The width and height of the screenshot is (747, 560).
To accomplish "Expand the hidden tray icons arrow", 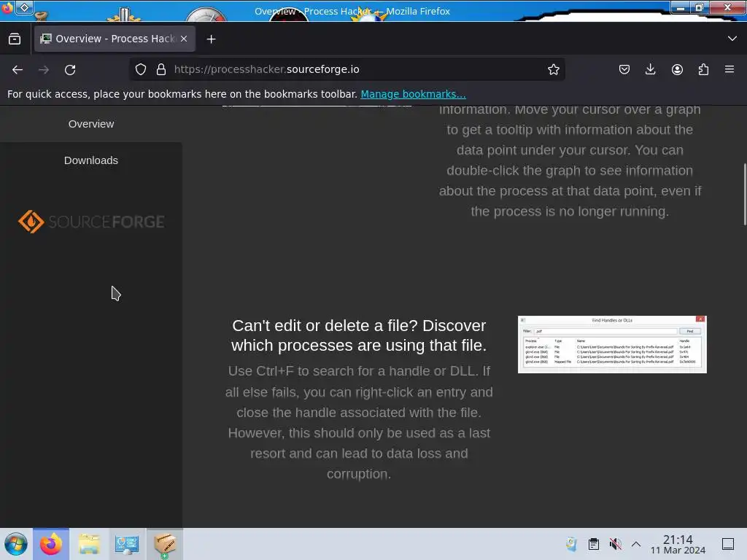I will click(x=636, y=544).
